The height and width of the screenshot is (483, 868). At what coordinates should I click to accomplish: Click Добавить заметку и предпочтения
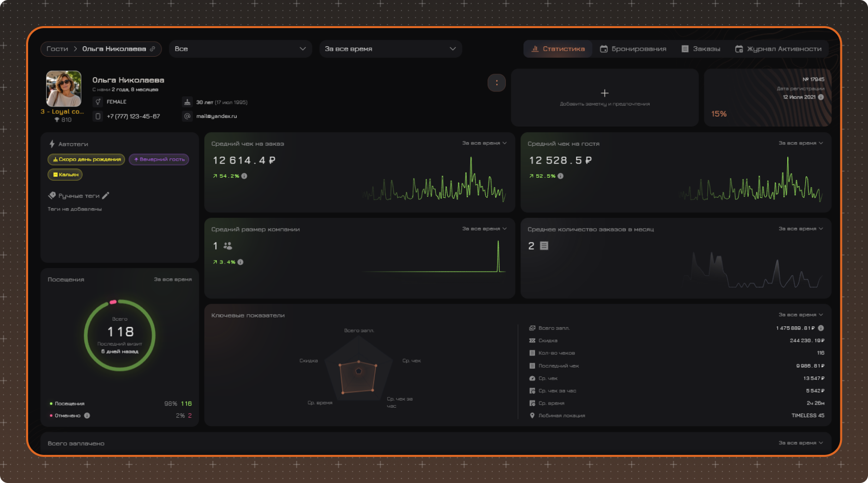click(x=605, y=104)
